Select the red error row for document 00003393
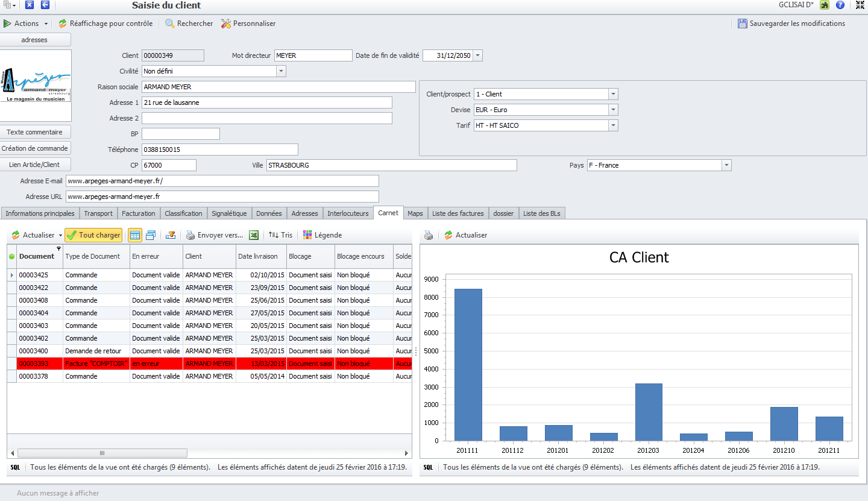868x501 pixels. pyautogui.click(x=211, y=363)
